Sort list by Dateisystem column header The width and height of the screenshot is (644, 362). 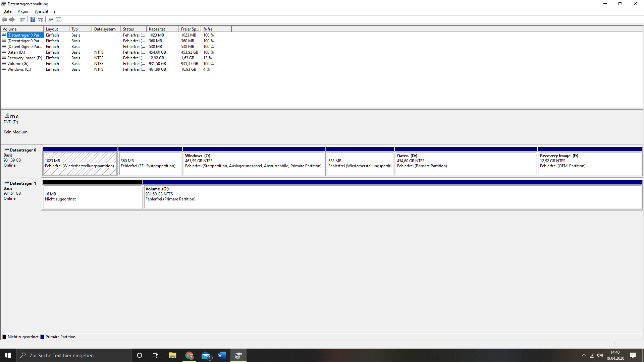(x=106, y=29)
